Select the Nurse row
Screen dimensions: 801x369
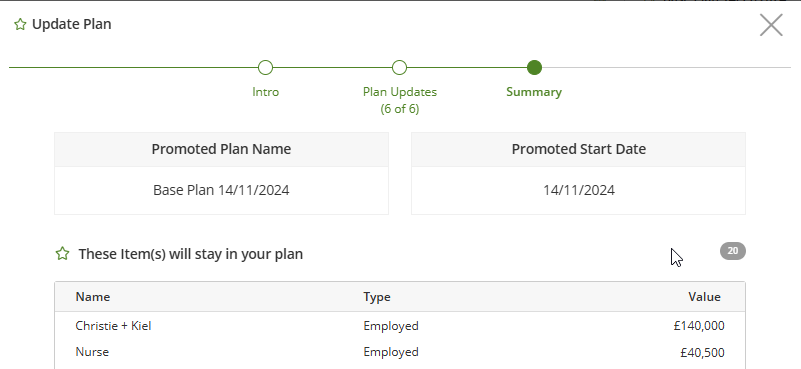pyautogui.click(x=399, y=352)
